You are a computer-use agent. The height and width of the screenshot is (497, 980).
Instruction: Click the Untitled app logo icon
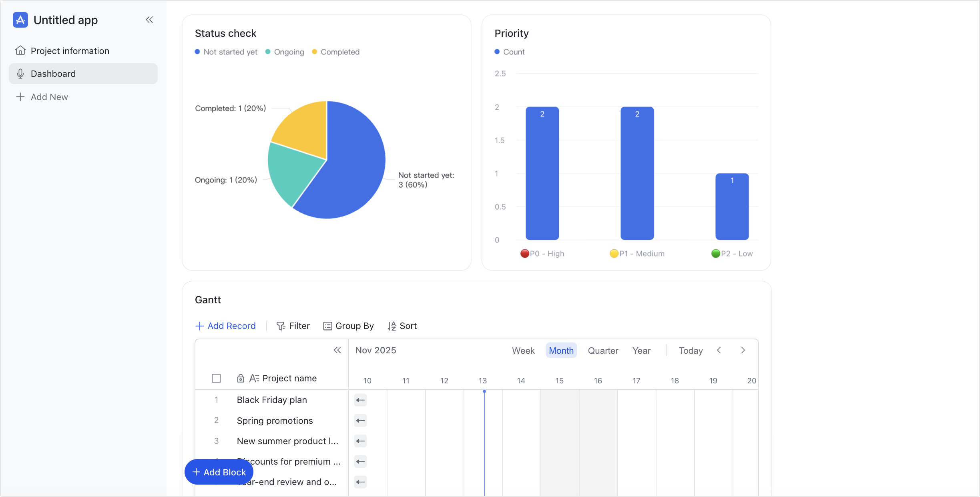pyautogui.click(x=20, y=20)
